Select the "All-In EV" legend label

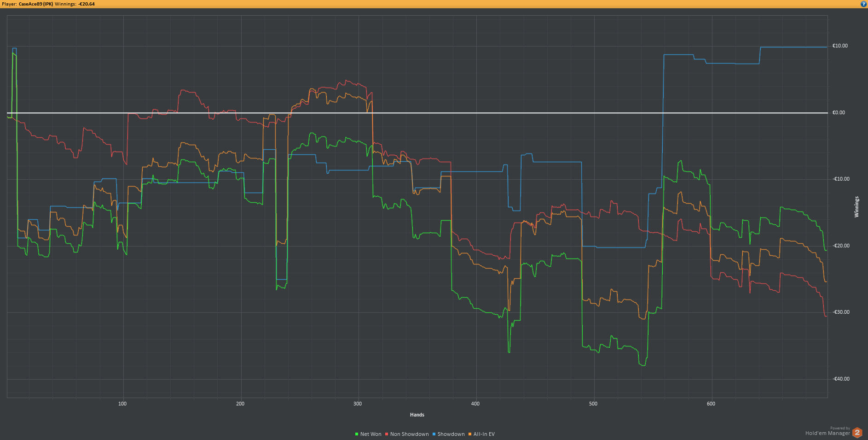coord(484,434)
